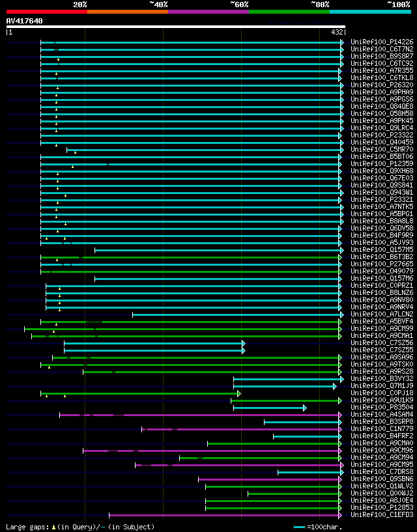Click the yellow gap marker icon in the legend

(53, 527)
